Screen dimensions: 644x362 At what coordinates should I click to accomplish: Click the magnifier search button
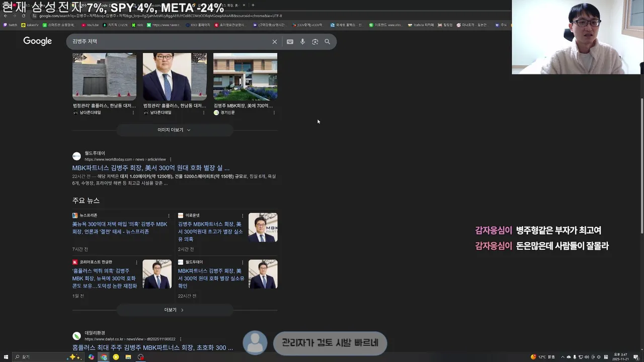click(x=328, y=42)
